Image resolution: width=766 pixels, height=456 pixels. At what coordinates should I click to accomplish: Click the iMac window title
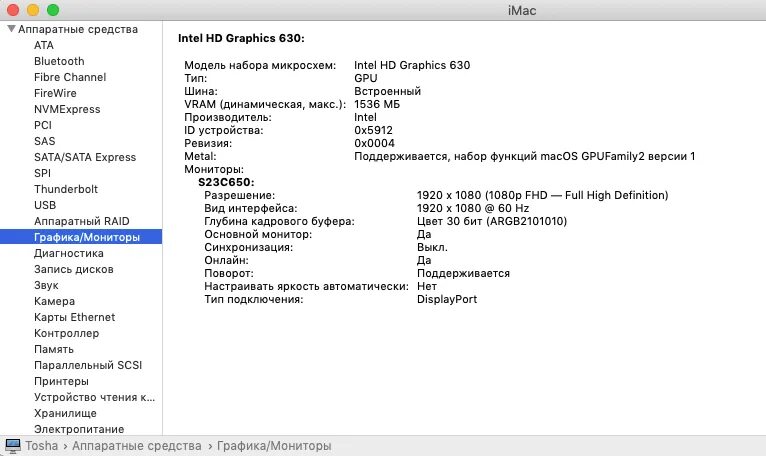[522, 10]
